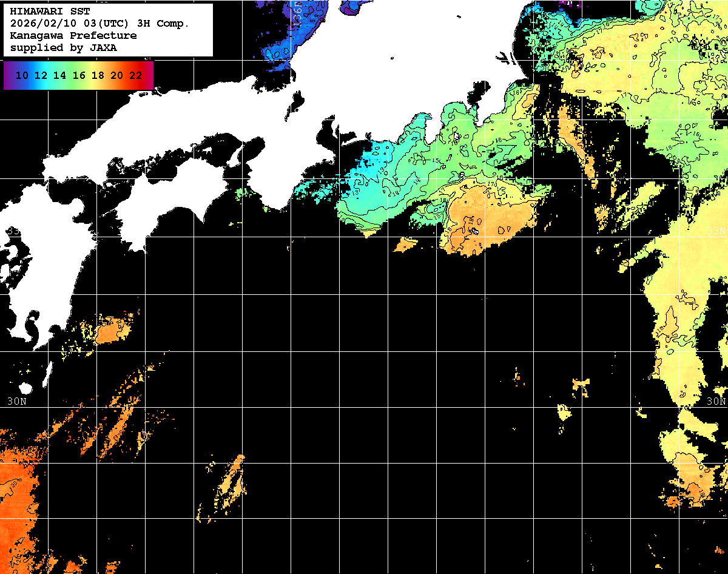The height and width of the screenshot is (574, 728).
Task: Click the Kanagawa Prefecture label
Action: pos(73,36)
